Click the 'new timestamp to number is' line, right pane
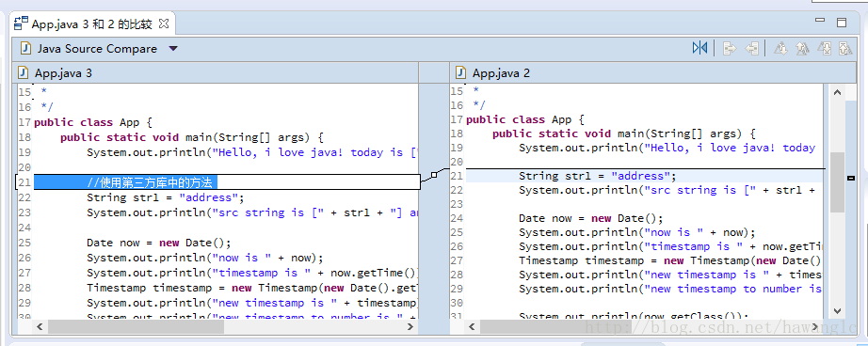The height and width of the screenshot is (346, 868). pyautogui.click(x=670, y=289)
